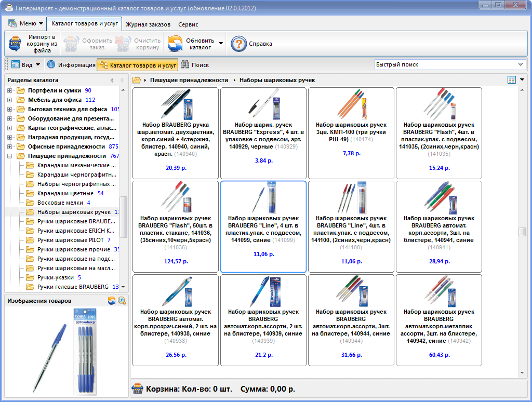532x402 pixels.
Task: Expand the Мебель для офиса section
Action: pos(10,100)
